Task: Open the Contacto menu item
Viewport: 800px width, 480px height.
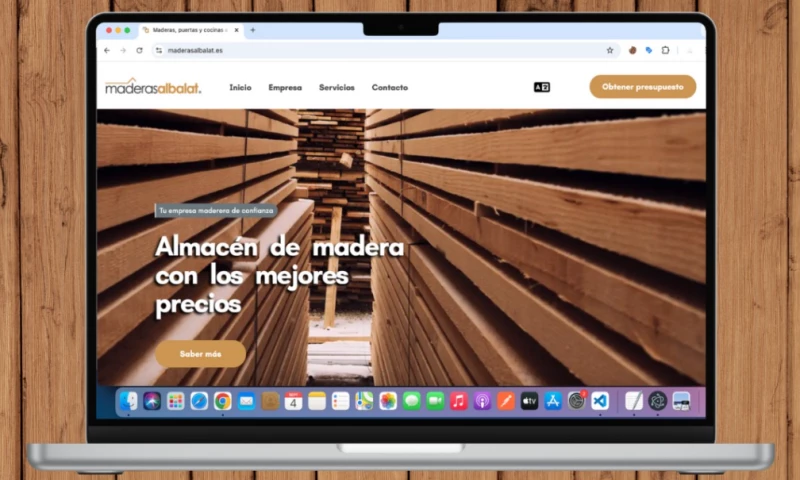Action: tap(390, 88)
